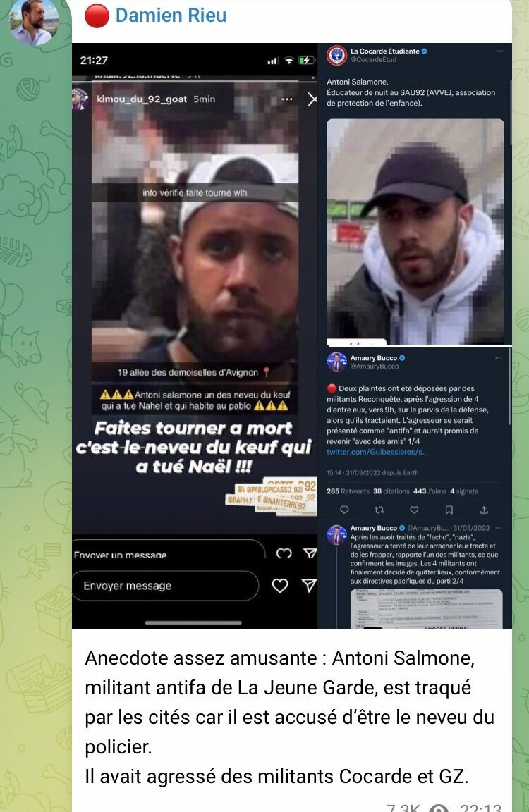Viewport: 529px width, 812px height.
Task: Open the Amaury Bucco profile picture
Action: (x=336, y=362)
